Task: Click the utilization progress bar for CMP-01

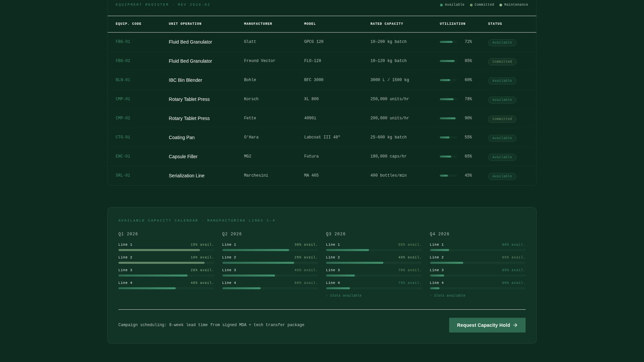Action: coord(447,99)
